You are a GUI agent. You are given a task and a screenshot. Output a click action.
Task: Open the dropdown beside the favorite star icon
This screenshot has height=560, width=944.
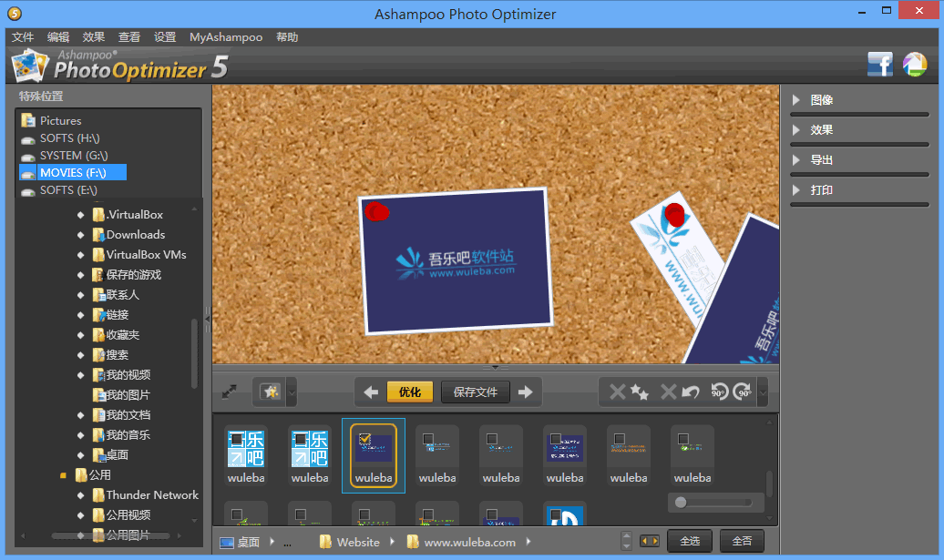click(292, 392)
